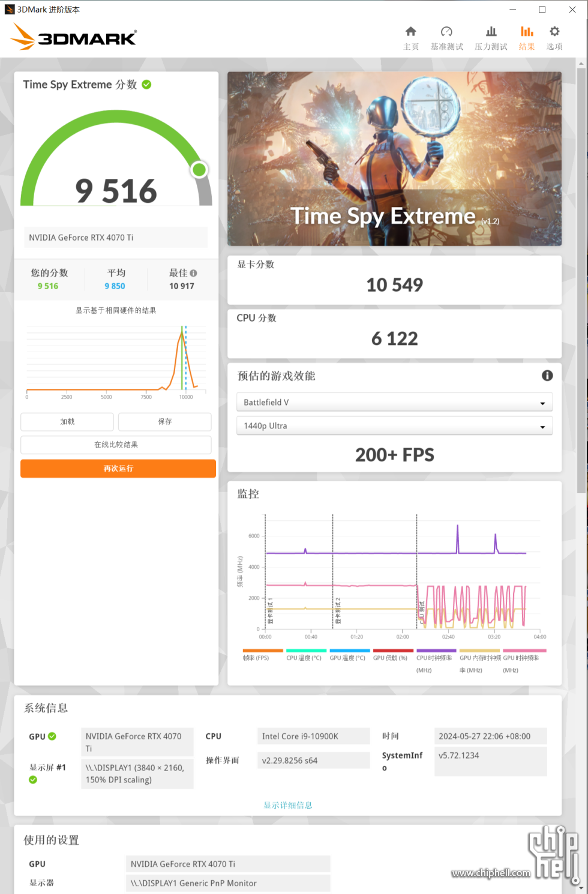Click the CPU score 6 122
This screenshot has width=588, height=894.
394,339
